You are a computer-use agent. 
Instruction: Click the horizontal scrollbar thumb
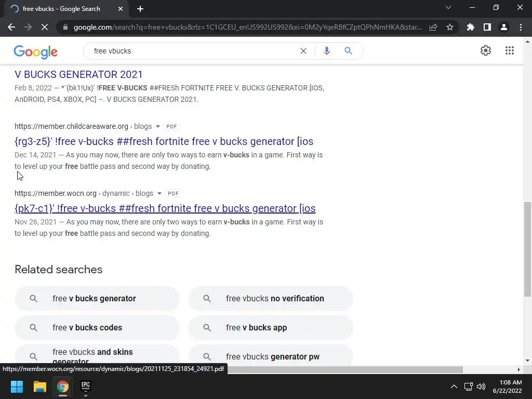coord(344,369)
